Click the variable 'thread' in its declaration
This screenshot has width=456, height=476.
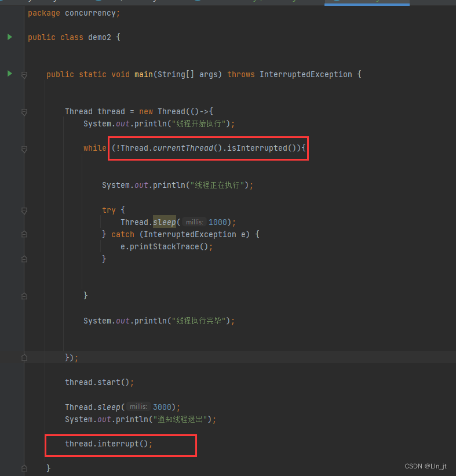pos(111,111)
